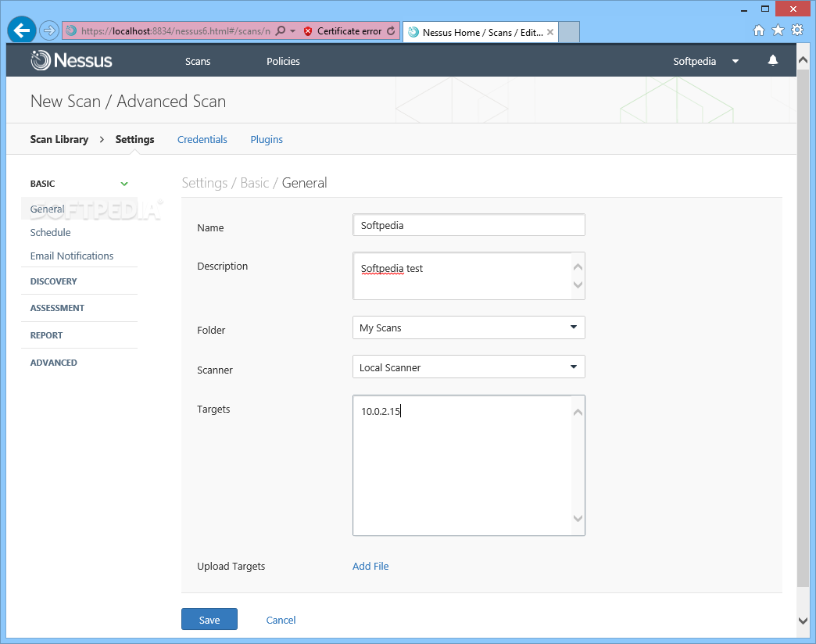Open the Folder dropdown My Scans
This screenshot has height=644, width=816.
click(469, 327)
